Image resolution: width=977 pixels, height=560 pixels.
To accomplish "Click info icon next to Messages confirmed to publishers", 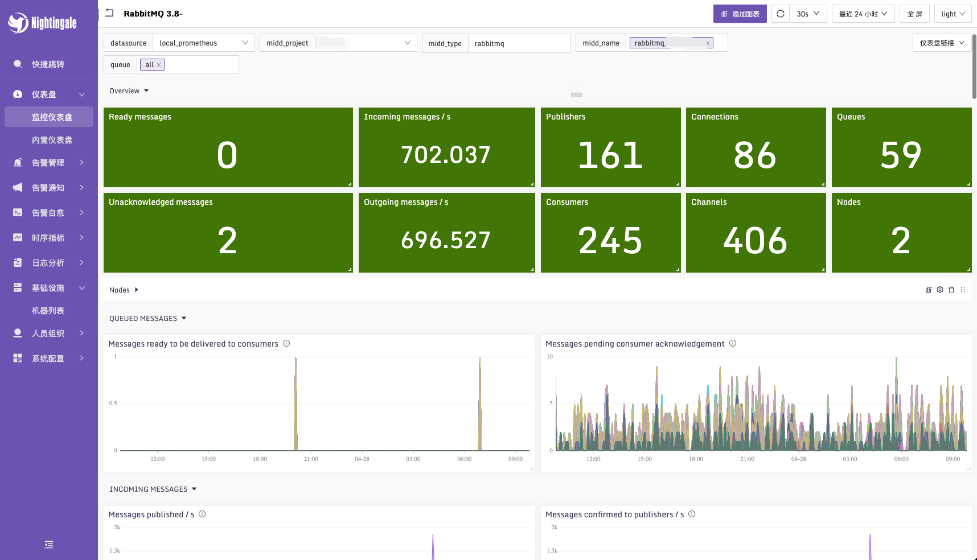I will tap(692, 514).
